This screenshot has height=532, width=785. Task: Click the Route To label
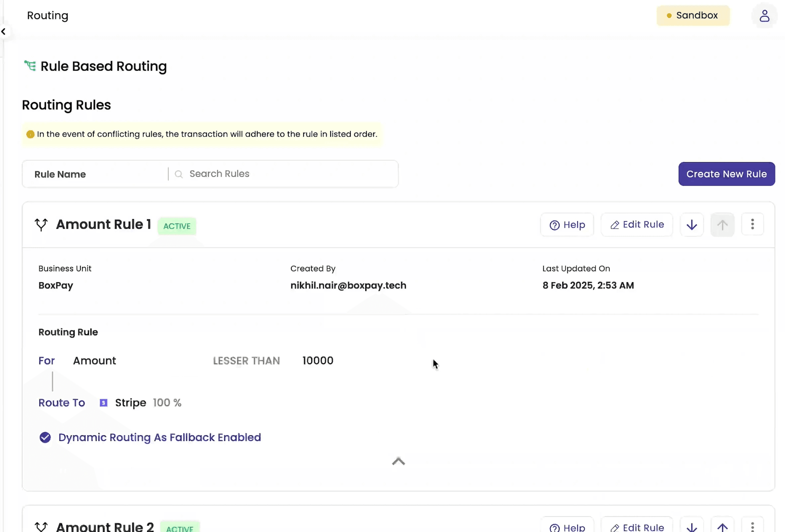[x=62, y=403]
